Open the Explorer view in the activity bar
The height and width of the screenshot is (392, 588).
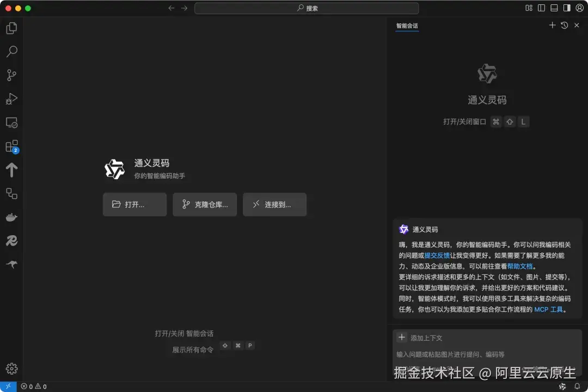tap(12, 28)
